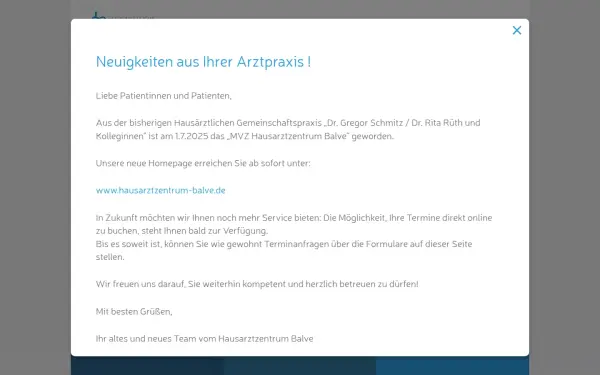
Task: Click the signature "Ihr altes und neues Team vom Hausarztzentrum Balve"
Action: 204,339
